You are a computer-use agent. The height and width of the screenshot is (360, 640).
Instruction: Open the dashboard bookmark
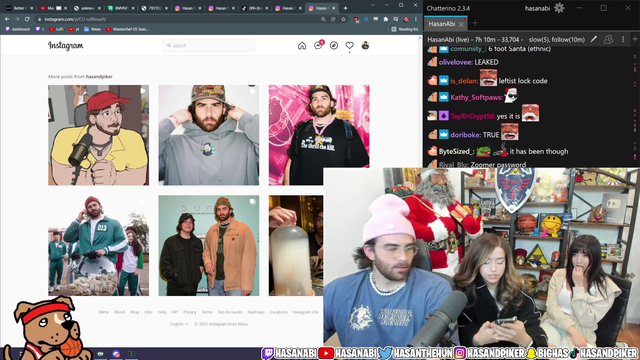[18, 29]
